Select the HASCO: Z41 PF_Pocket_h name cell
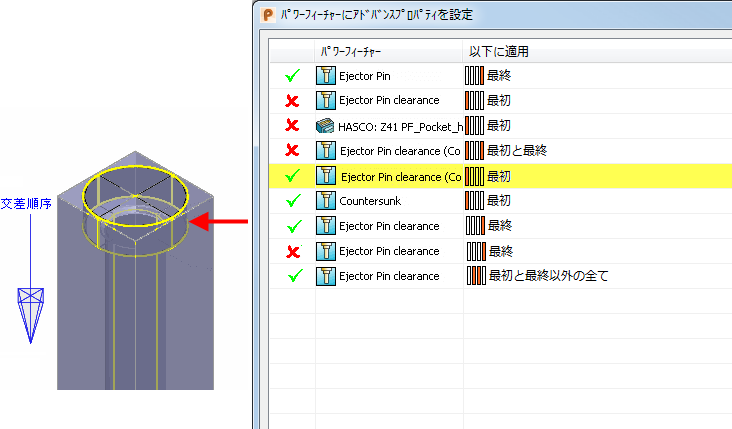This screenshot has height=429, width=732. 401,127
